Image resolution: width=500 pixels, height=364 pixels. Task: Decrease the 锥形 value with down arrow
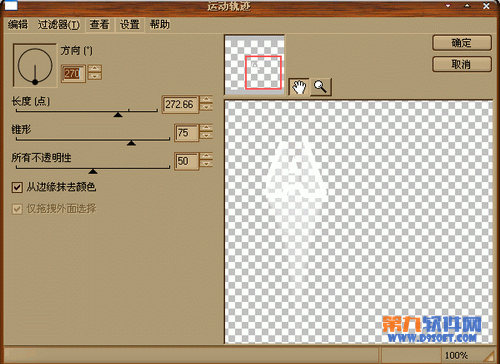point(206,136)
